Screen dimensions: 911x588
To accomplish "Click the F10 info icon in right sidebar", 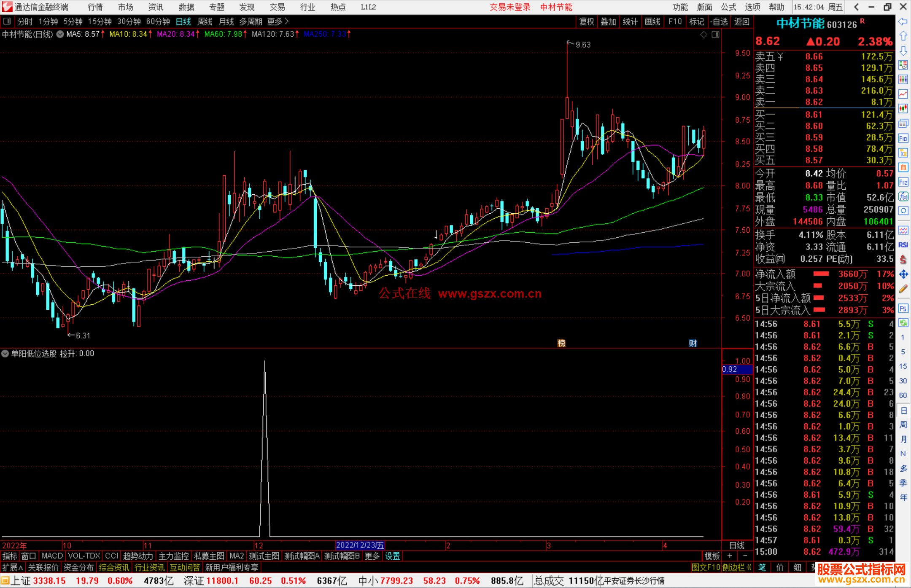I will pyautogui.click(x=903, y=138).
